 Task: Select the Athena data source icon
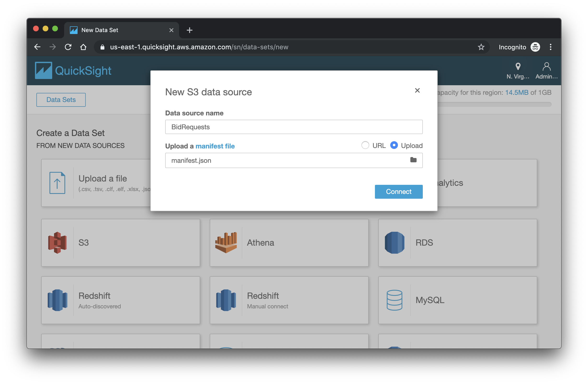click(226, 243)
